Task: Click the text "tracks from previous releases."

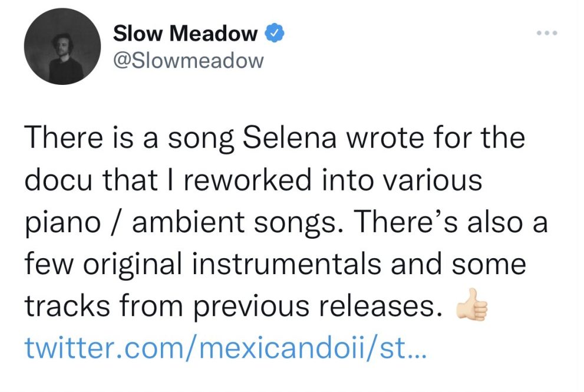Action: 233,306
